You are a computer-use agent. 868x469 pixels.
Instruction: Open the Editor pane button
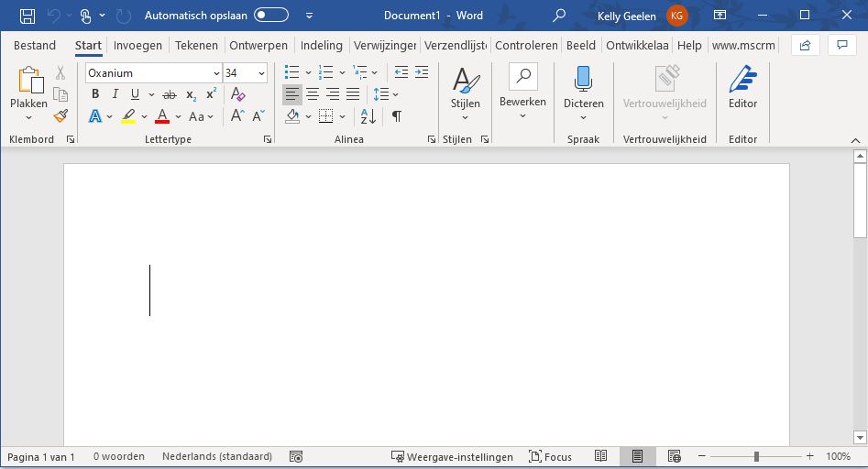point(742,89)
